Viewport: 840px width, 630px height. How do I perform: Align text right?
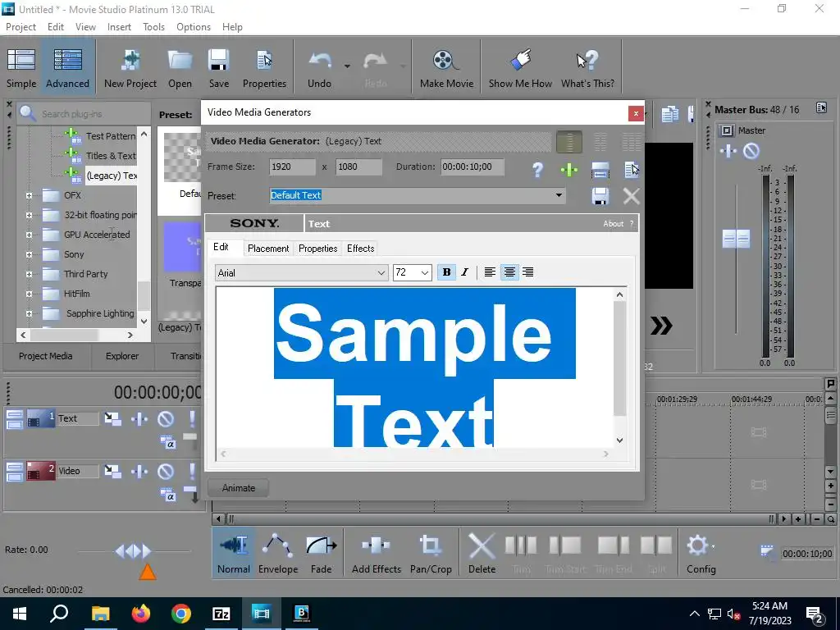tap(528, 272)
